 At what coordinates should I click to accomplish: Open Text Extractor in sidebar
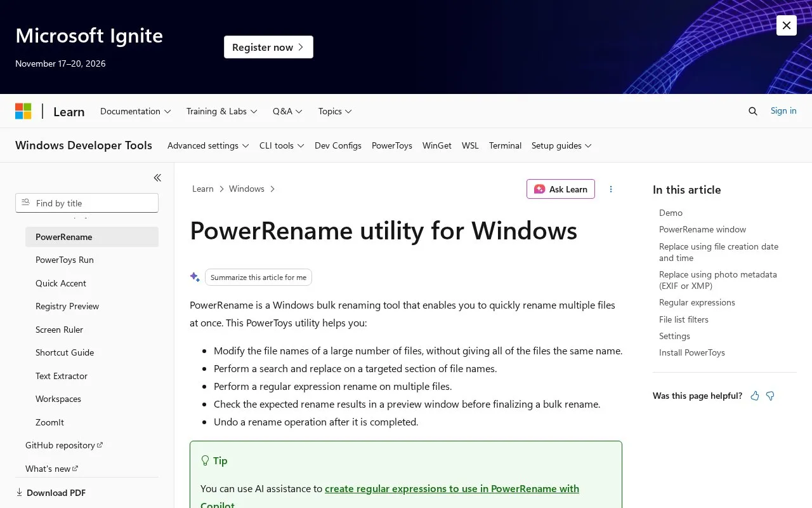[92, 376]
